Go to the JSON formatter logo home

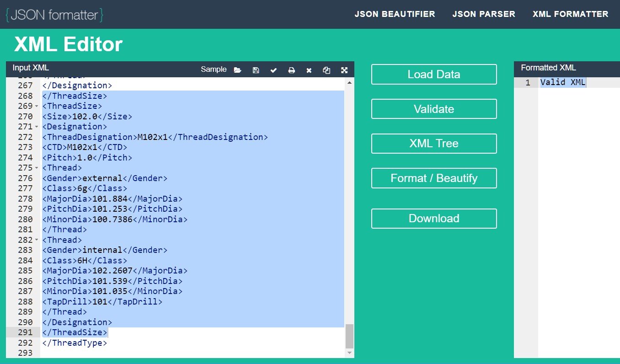coord(55,15)
